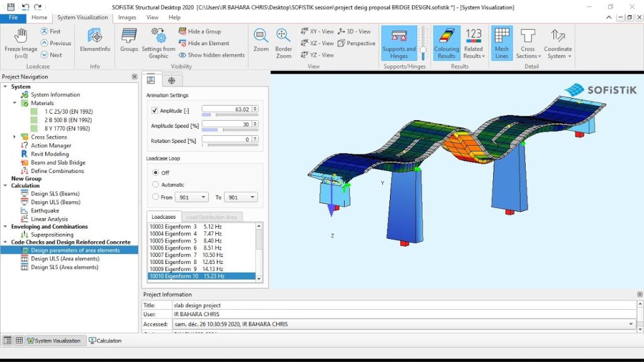This screenshot has height=362, width=644.
Task: Switch to XY - View
Action: click(317, 31)
